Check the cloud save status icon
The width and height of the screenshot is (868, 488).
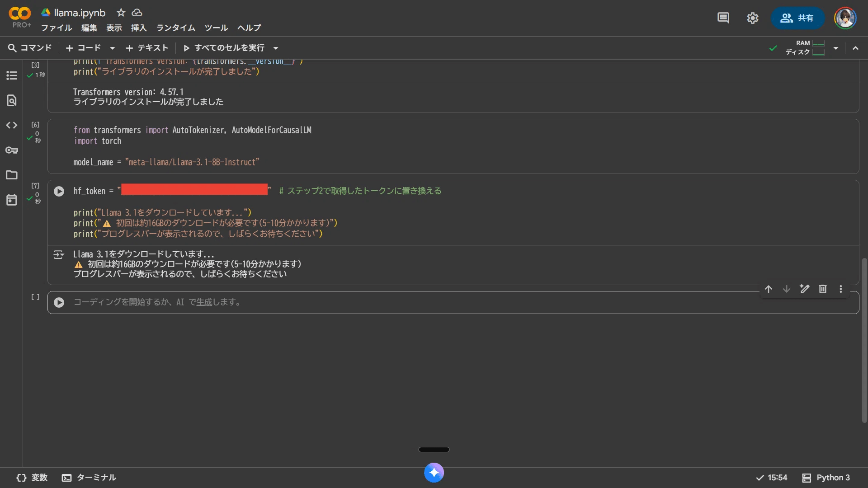tap(137, 13)
